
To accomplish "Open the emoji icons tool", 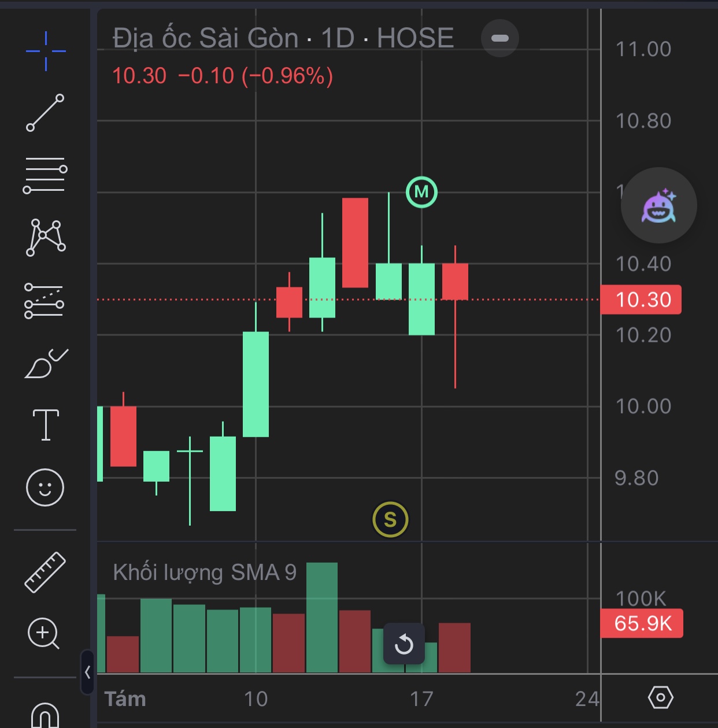I will click(45, 487).
